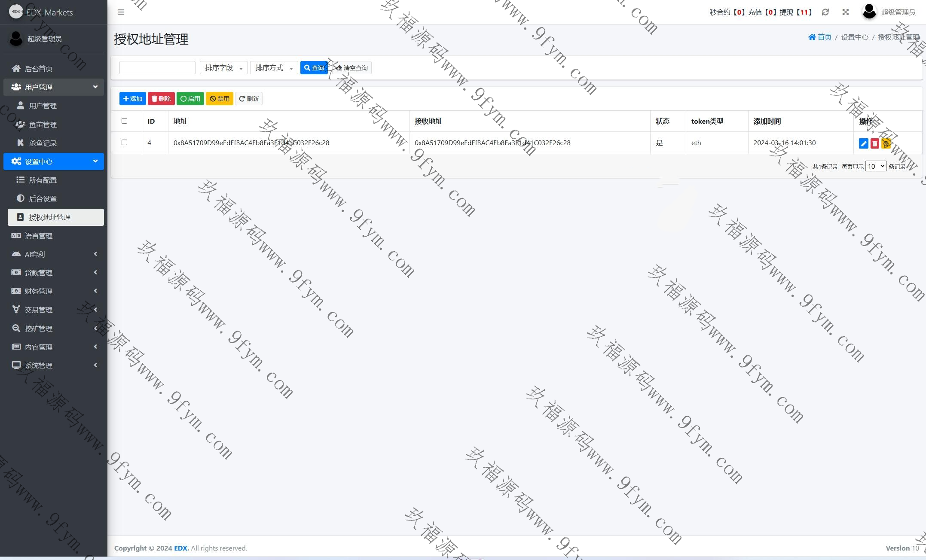
Task: Click the blue 添加 add button
Action: [x=132, y=99]
